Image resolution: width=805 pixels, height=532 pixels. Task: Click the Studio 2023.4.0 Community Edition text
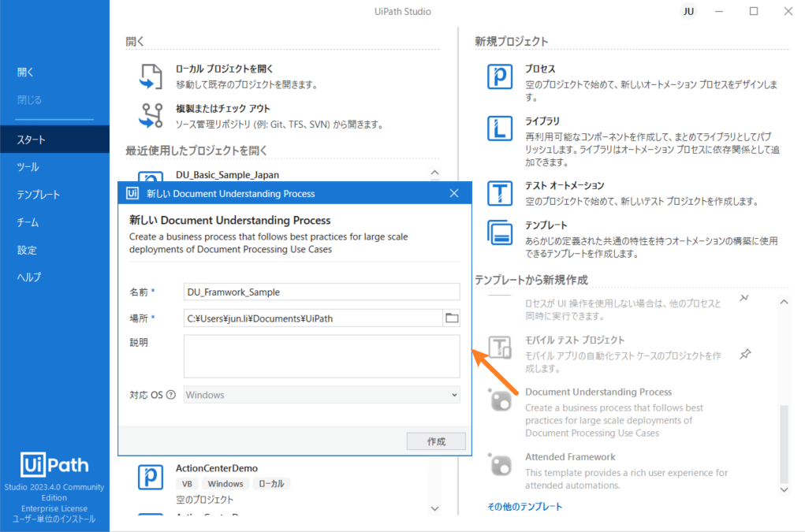coord(54,492)
